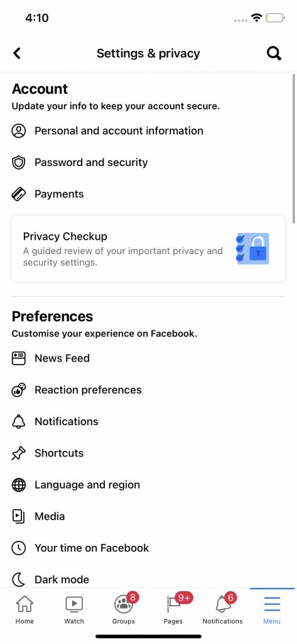Open Groups tab with 8 badge

[x=124, y=609]
